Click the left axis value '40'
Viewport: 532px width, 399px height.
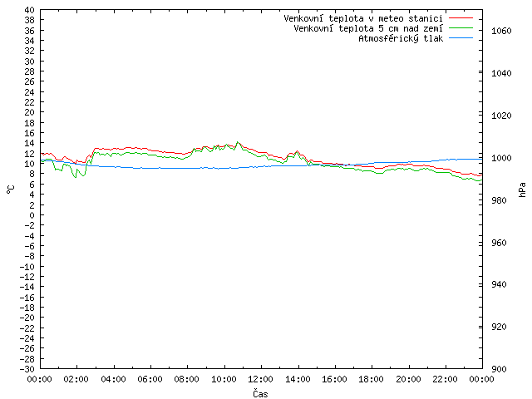(x=30, y=10)
